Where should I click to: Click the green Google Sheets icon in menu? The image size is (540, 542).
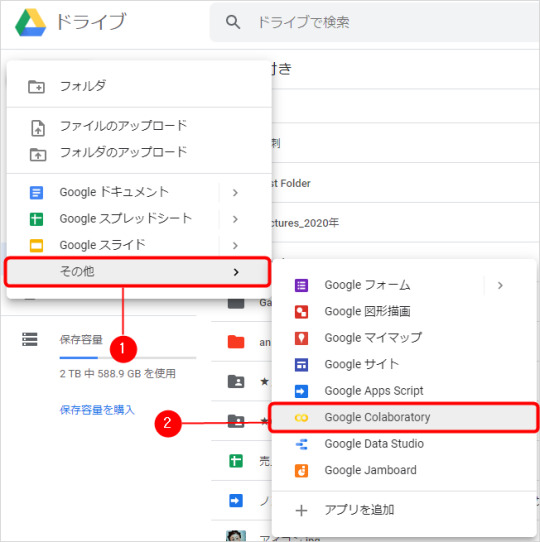[36, 219]
